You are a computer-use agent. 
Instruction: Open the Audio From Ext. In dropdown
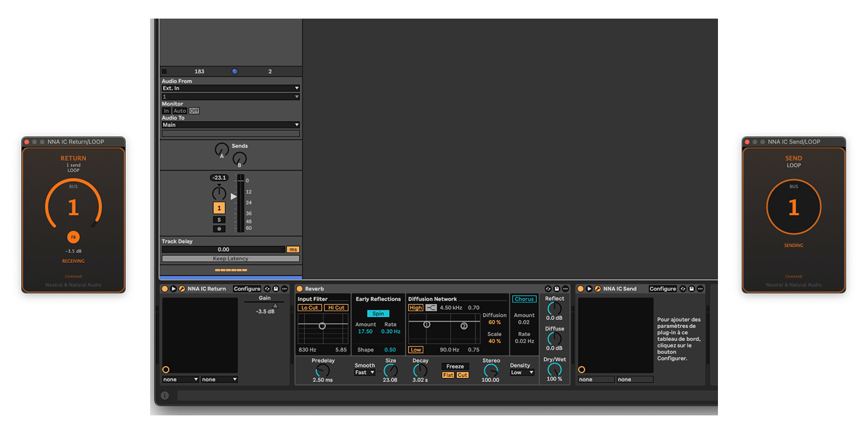231,87
